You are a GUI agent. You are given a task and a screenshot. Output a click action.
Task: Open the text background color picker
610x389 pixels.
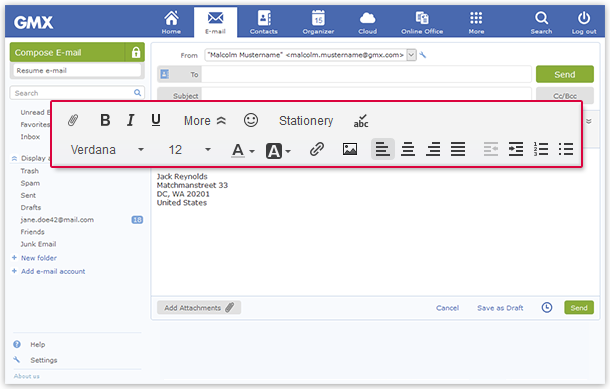[x=278, y=151]
